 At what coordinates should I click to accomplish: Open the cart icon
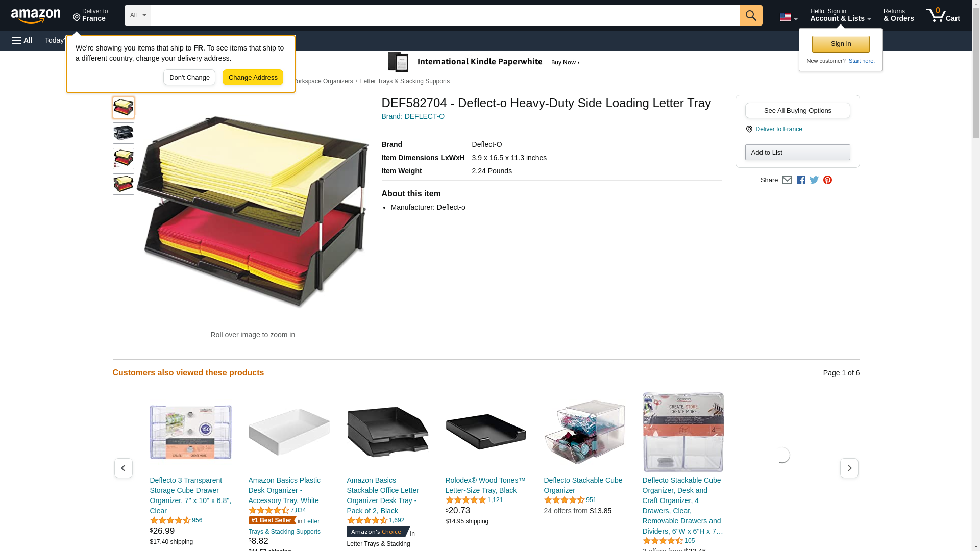click(x=943, y=15)
